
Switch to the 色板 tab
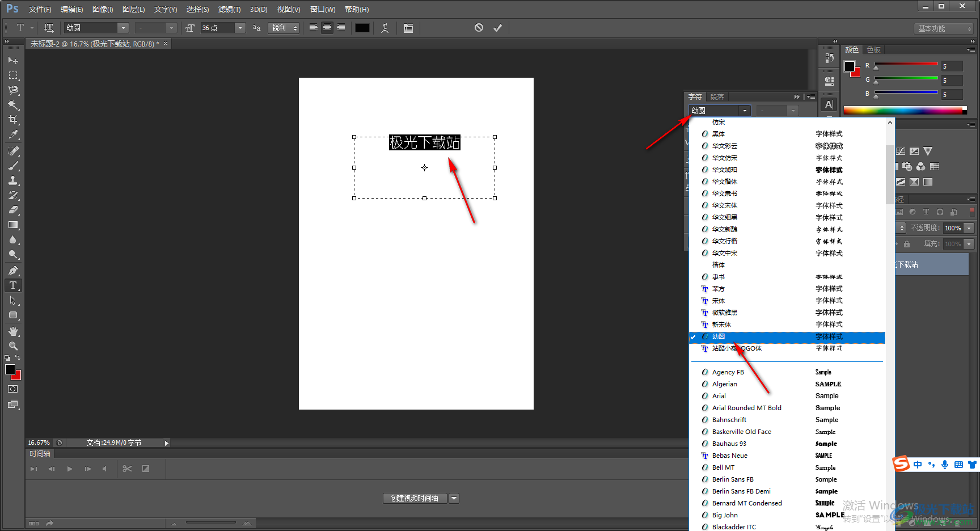point(874,50)
